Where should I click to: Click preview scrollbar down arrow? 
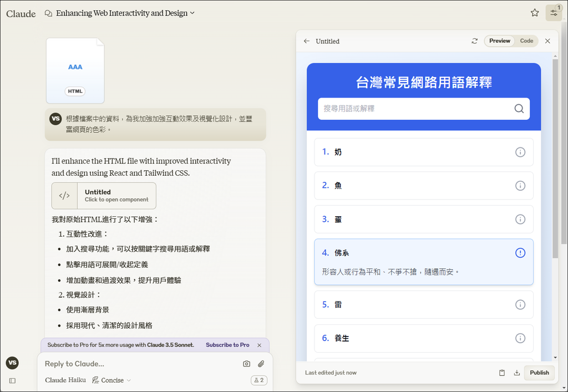coord(555,358)
